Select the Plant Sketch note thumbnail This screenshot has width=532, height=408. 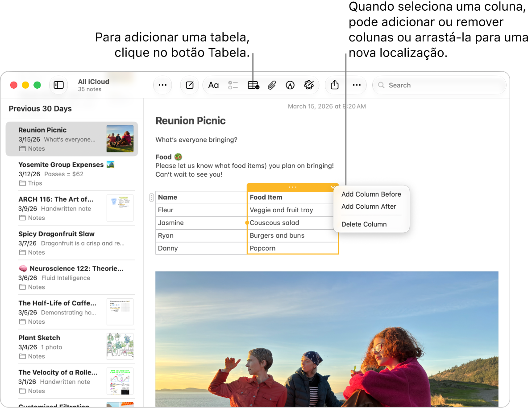click(x=120, y=346)
